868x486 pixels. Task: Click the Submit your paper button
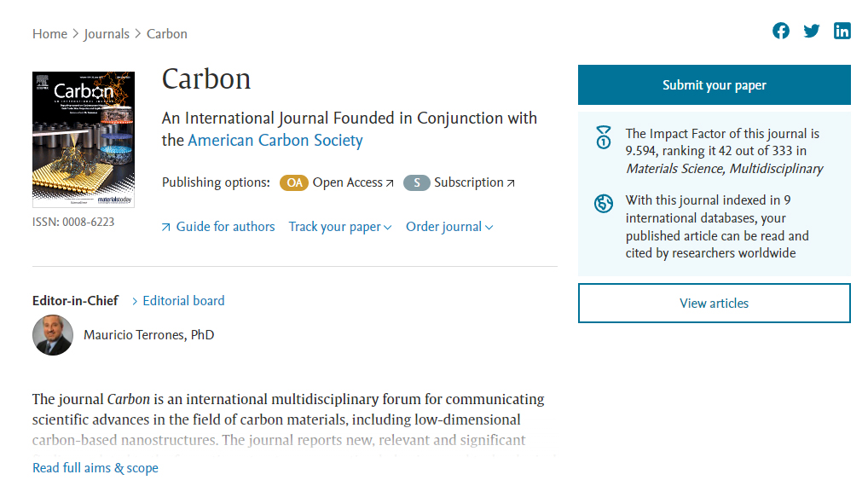(715, 84)
